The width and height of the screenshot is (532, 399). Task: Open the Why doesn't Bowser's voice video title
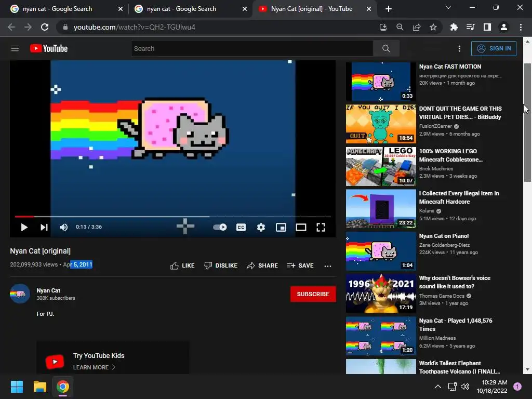point(455,282)
